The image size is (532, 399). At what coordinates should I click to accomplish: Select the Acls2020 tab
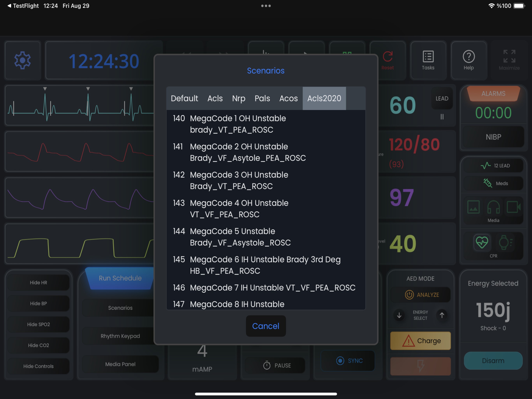coord(324,98)
